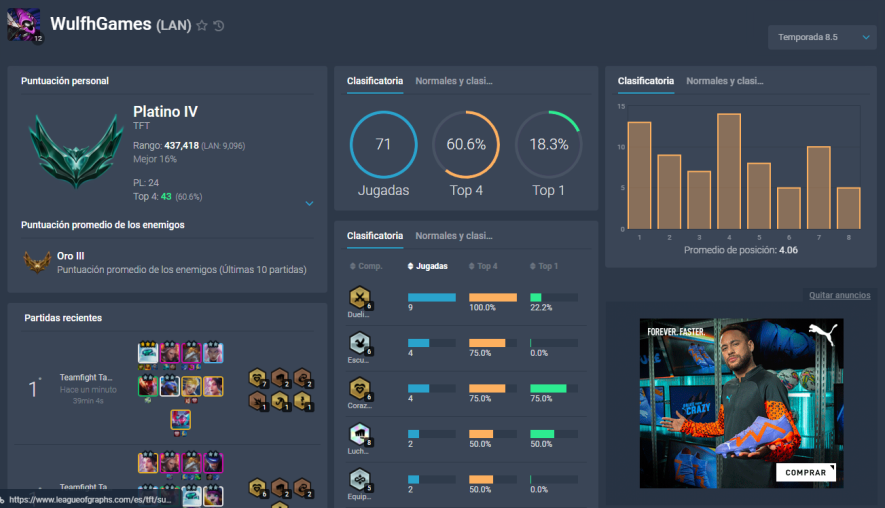Image resolution: width=885 pixels, height=508 pixels.
Task: Select Normales y clasi... tab in position chart panel
Action: click(725, 81)
